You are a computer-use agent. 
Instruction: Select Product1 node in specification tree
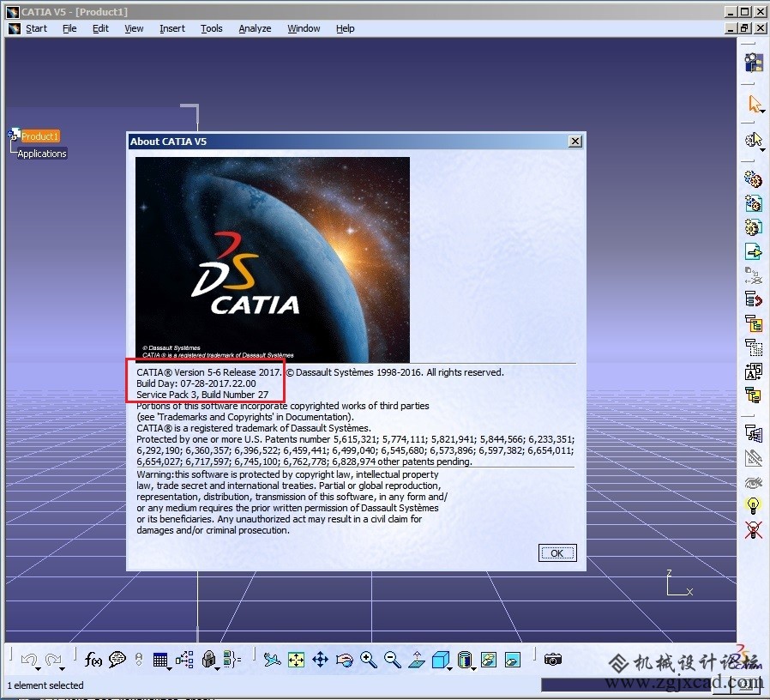[40, 136]
